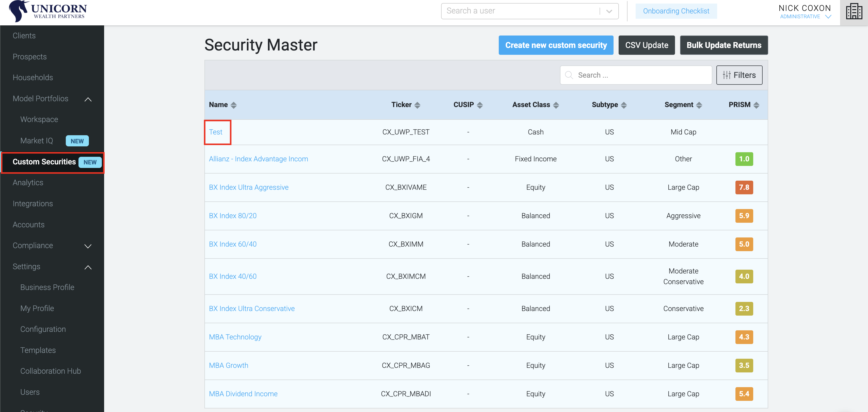The width and height of the screenshot is (868, 412).
Task: Click the Unicorn Wealth Partners logo
Action: (48, 11)
